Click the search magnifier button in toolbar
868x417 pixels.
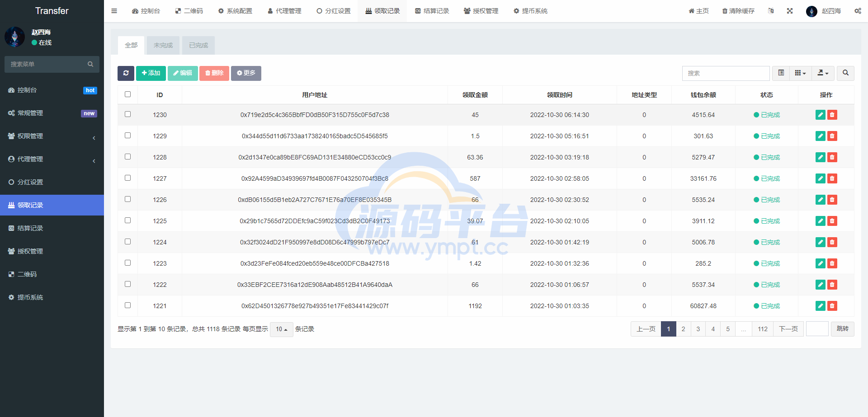(x=845, y=73)
